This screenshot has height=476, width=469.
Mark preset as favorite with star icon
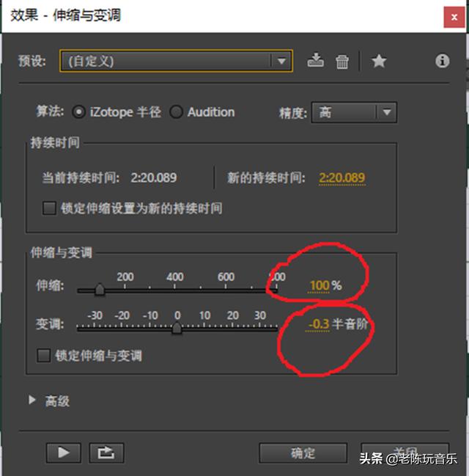(x=379, y=61)
